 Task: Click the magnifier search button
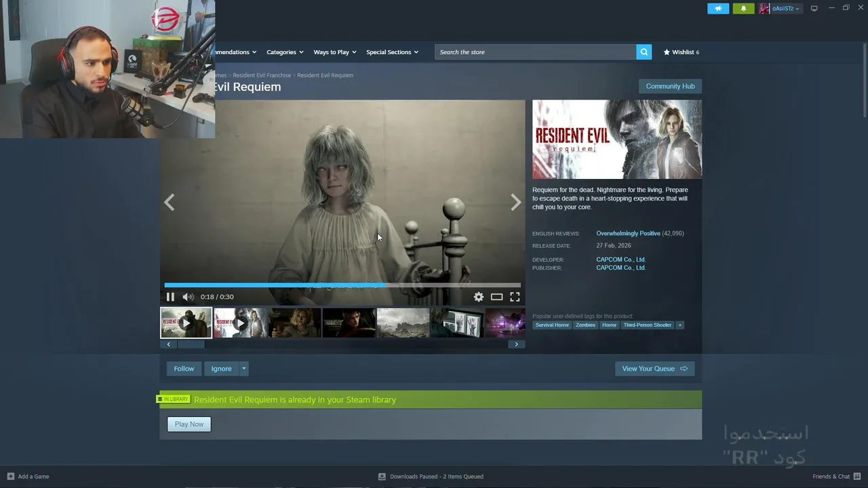tap(644, 52)
